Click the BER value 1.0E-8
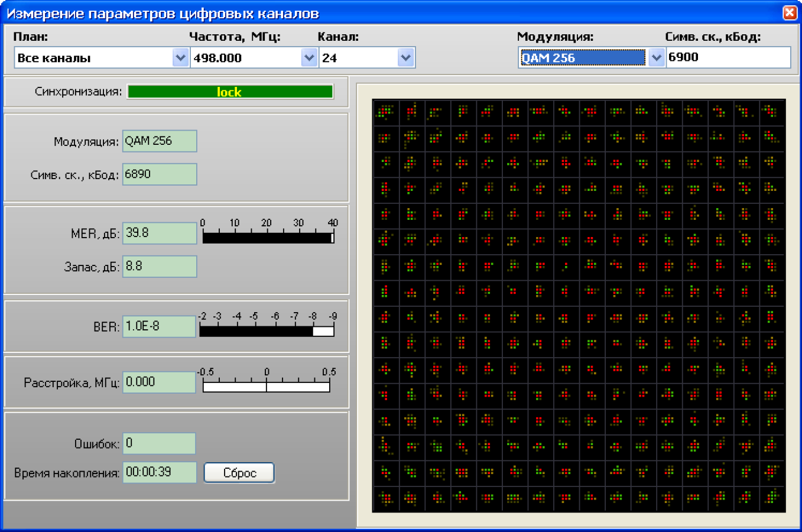Screen dimensions: 802x532 159,326
